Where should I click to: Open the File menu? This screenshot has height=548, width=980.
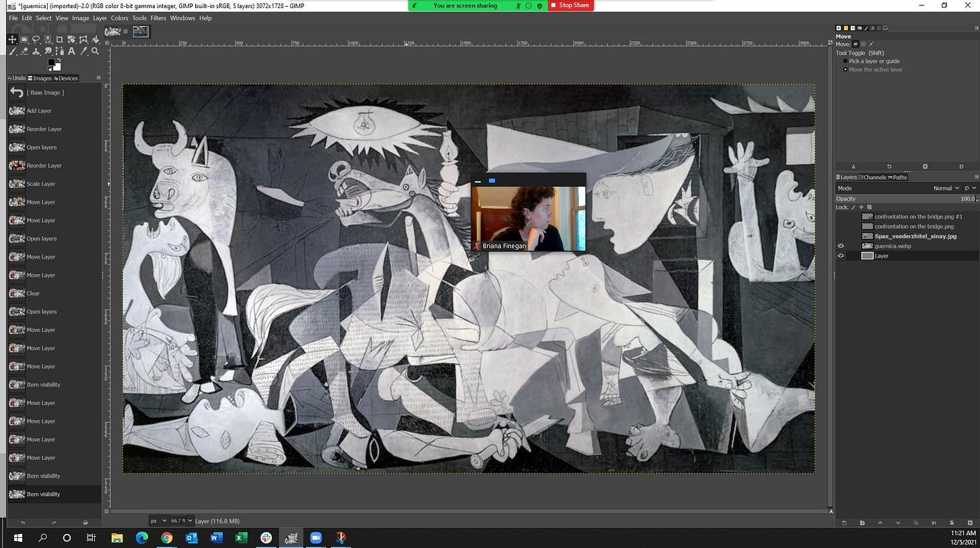point(13,18)
